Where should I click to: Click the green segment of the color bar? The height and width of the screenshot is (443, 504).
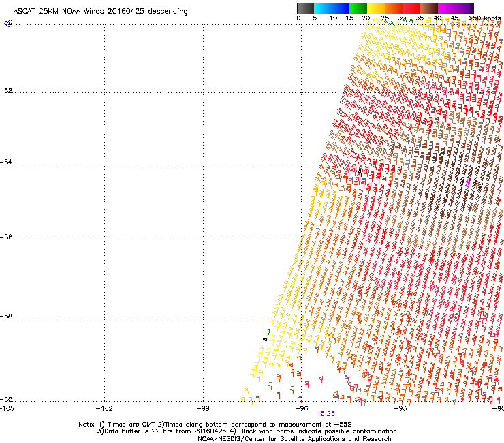(358, 8)
